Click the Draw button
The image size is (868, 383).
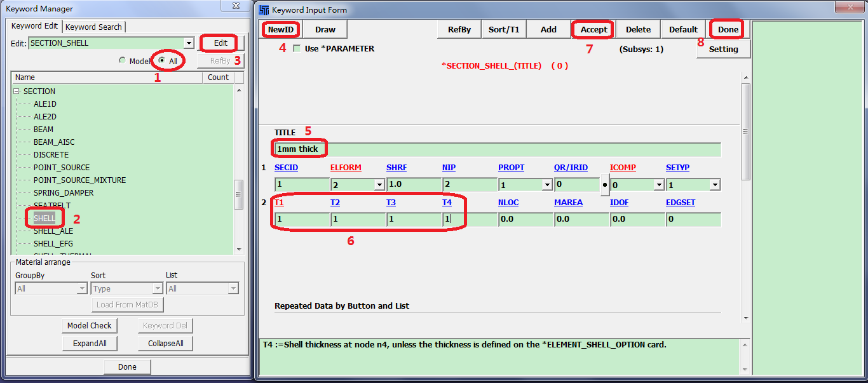(x=325, y=29)
